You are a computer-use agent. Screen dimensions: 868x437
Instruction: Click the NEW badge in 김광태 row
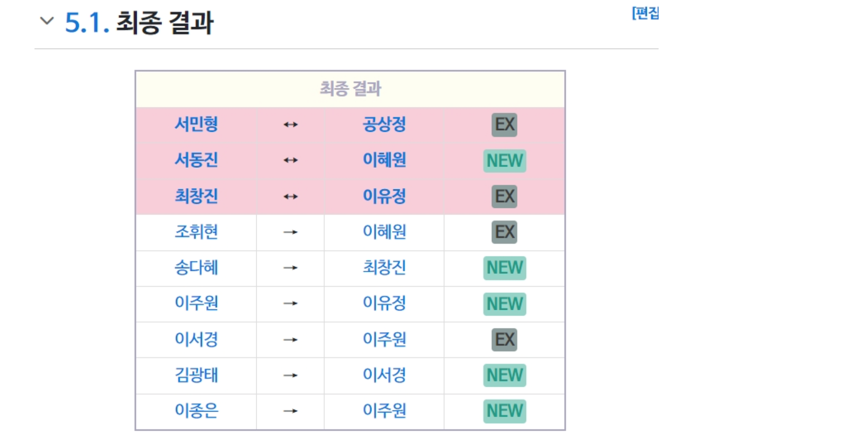tap(505, 375)
